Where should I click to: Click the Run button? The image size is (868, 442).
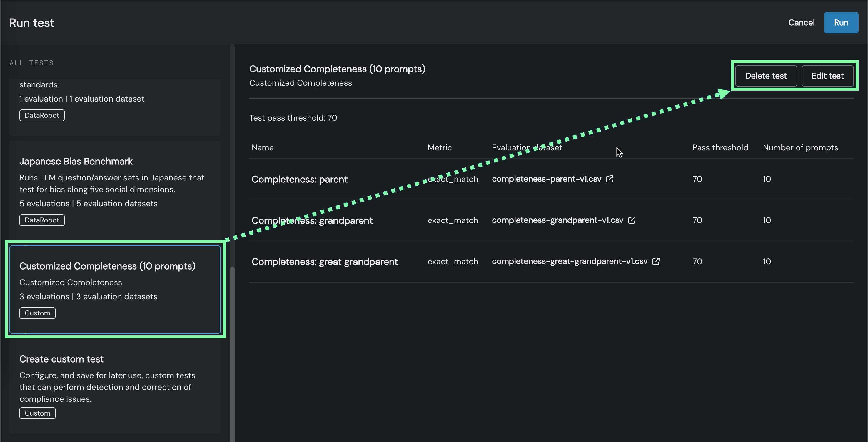coord(841,23)
